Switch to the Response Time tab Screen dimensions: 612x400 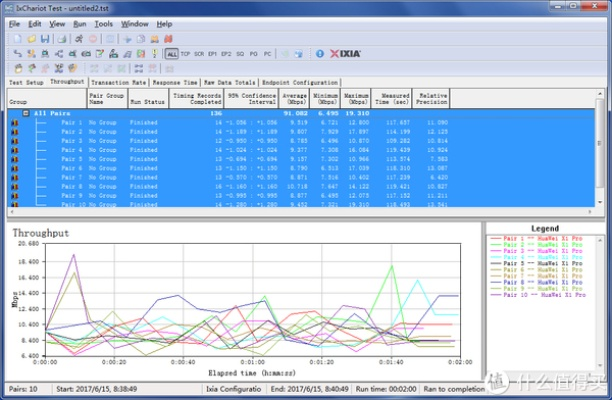pyautogui.click(x=174, y=82)
